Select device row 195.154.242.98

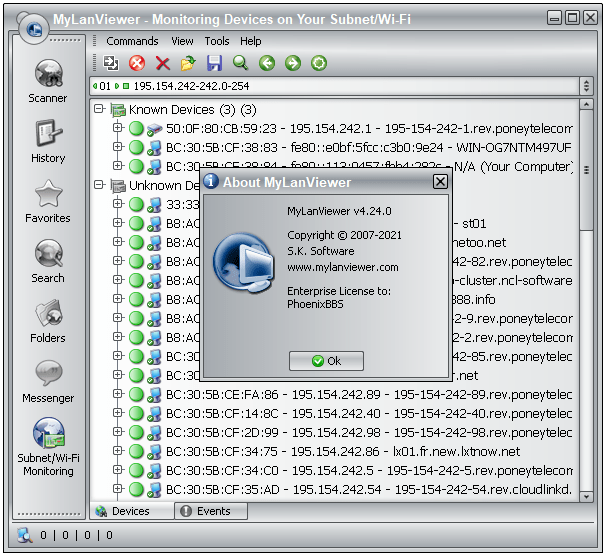point(369,432)
